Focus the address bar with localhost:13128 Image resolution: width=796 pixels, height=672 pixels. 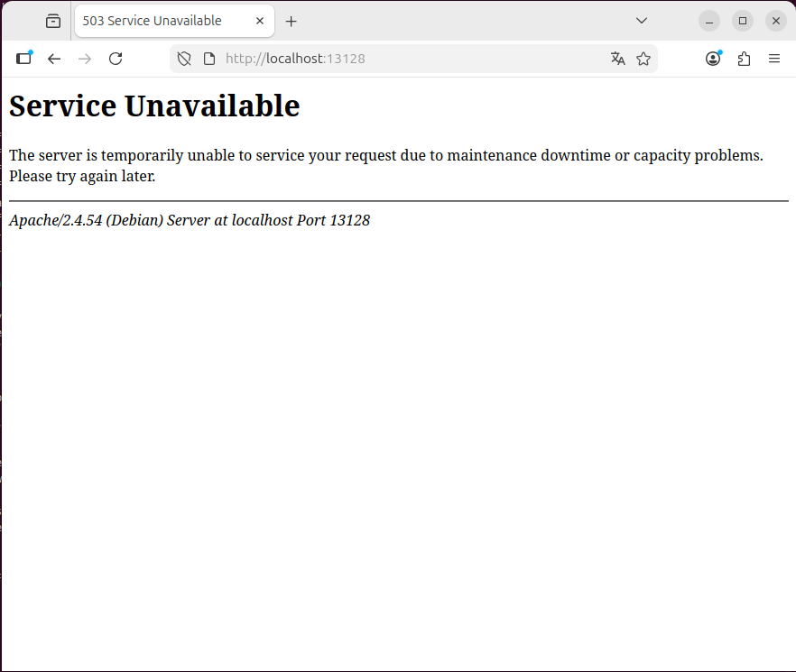click(x=413, y=59)
